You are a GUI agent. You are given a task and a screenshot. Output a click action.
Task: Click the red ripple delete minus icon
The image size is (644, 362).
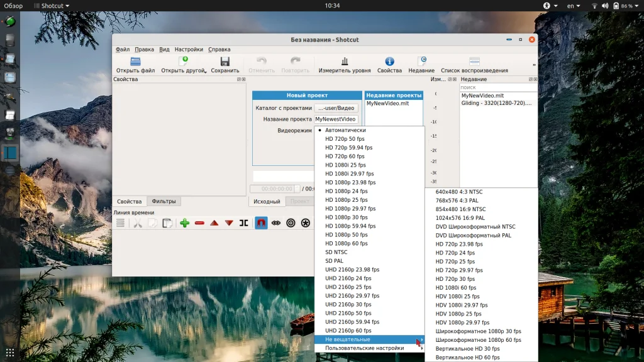(x=199, y=223)
